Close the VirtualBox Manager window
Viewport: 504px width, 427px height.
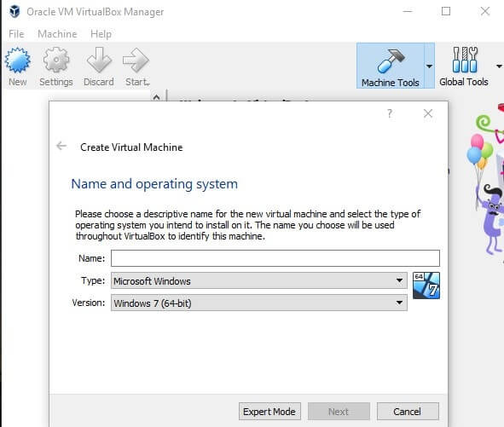[485, 11]
